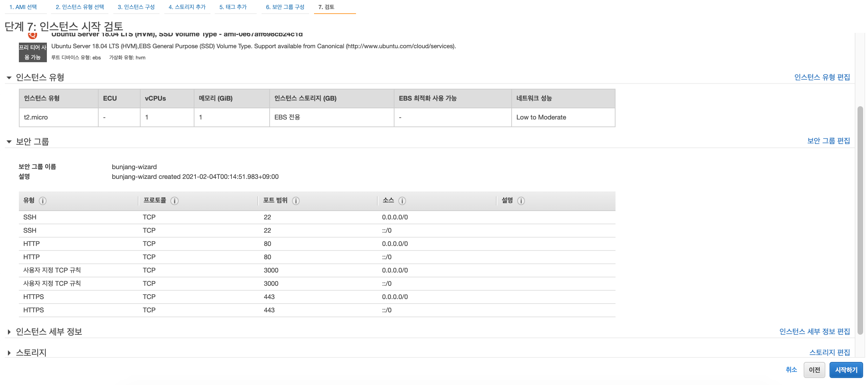Expand the 인스턴스 세부 정보 section
This screenshot has height=385, width=868.
tap(9, 332)
